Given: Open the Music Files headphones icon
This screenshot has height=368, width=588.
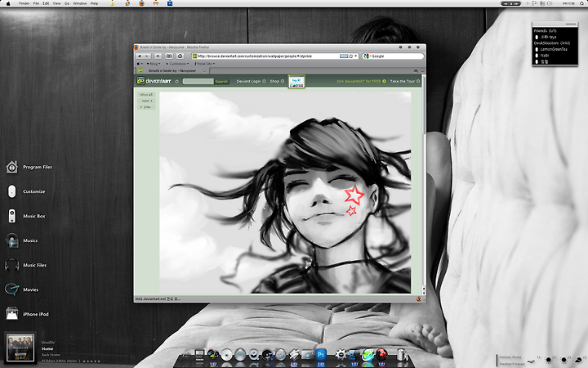Looking at the screenshot, I should point(11,265).
